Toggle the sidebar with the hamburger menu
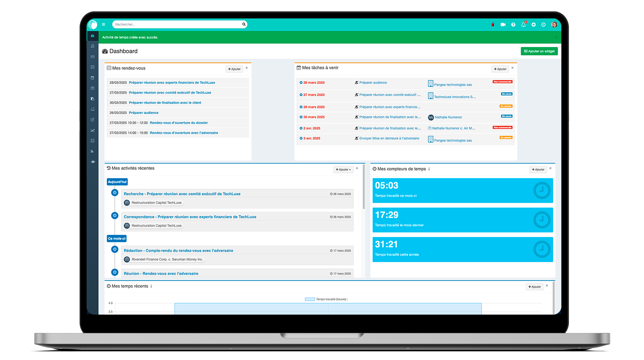 click(x=103, y=25)
